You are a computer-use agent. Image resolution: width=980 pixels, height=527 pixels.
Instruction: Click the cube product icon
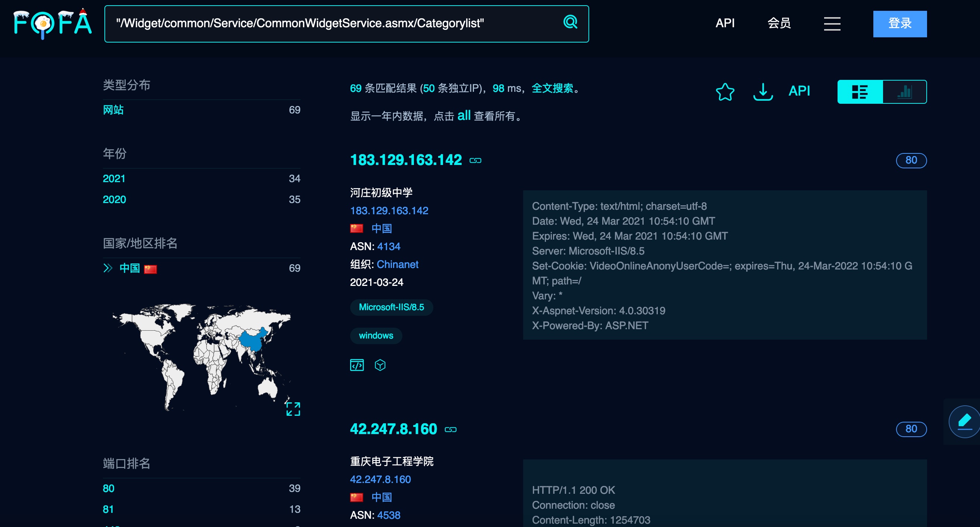coord(380,365)
